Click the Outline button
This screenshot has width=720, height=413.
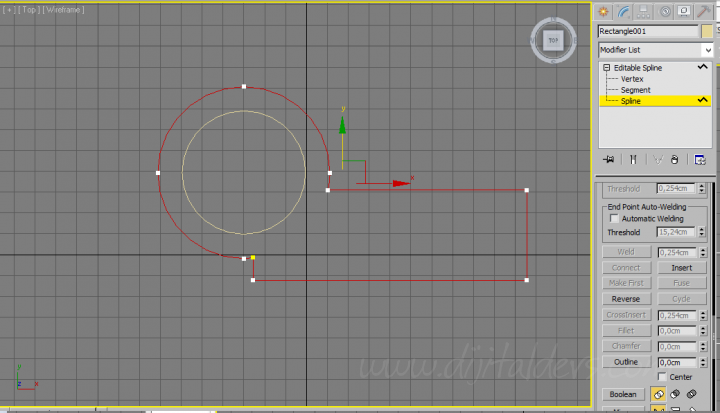click(626, 362)
